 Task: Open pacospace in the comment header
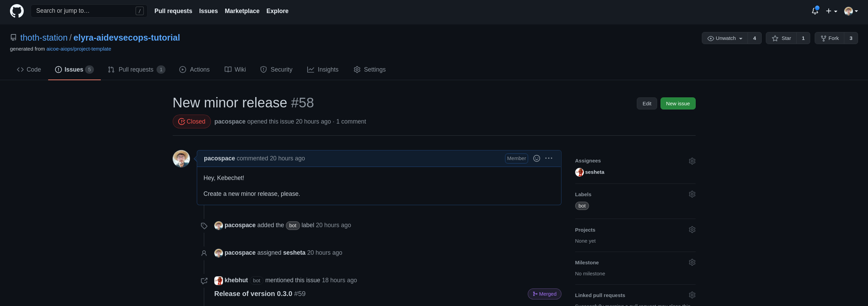(x=219, y=158)
